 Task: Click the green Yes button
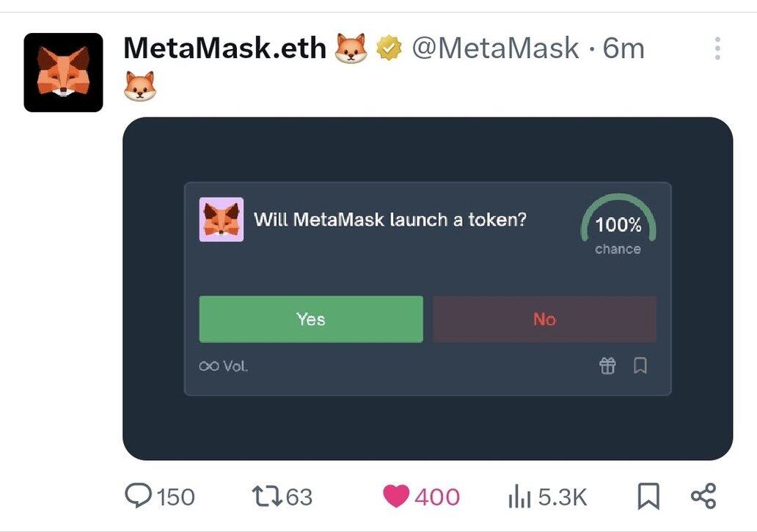pos(311,319)
